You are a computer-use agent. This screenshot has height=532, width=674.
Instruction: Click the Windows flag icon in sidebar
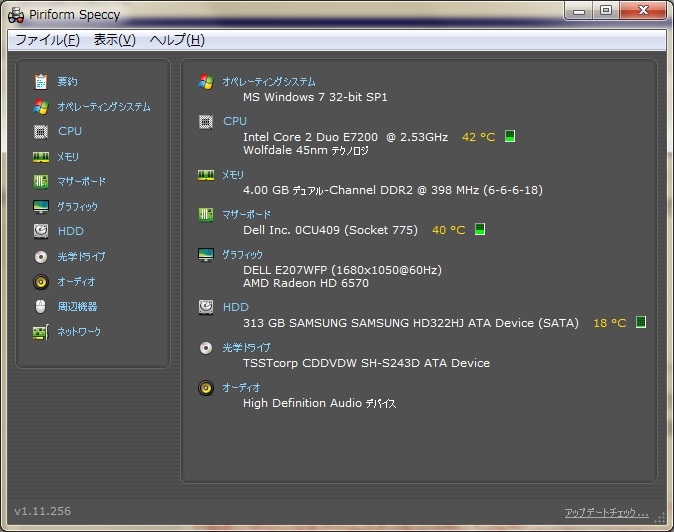pyautogui.click(x=41, y=107)
